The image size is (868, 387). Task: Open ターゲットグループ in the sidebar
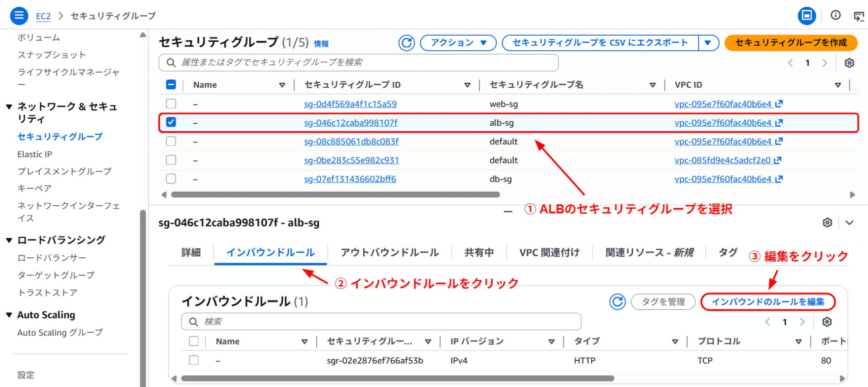(56, 275)
